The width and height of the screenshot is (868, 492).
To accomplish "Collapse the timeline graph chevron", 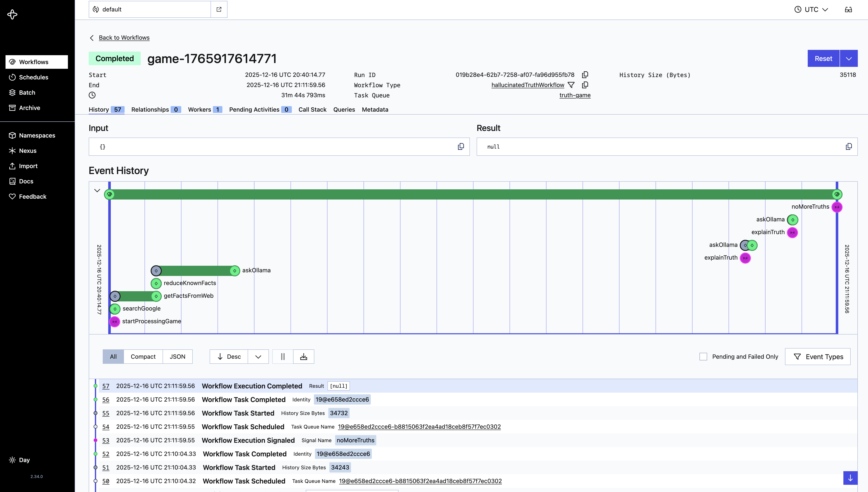I will click(97, 191).
